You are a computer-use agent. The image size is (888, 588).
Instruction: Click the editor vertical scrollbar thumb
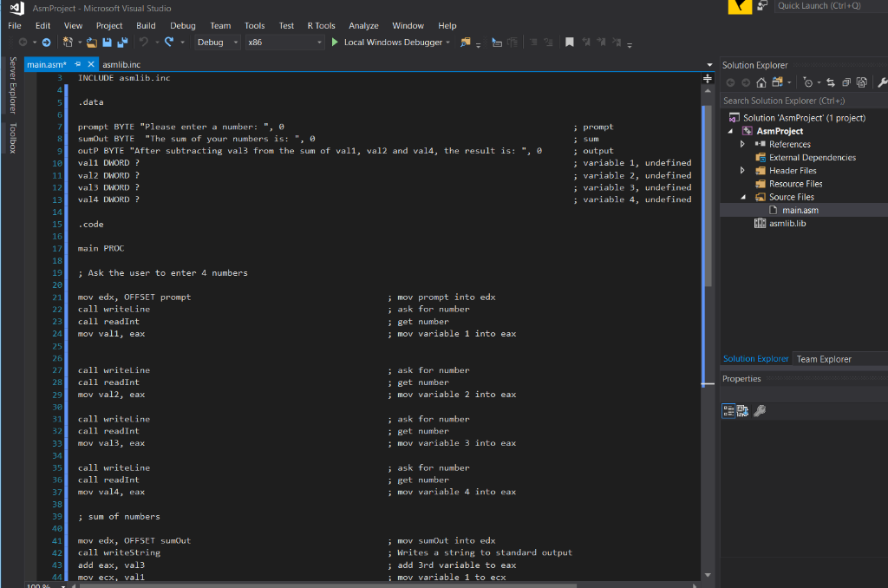coord(708,196)
